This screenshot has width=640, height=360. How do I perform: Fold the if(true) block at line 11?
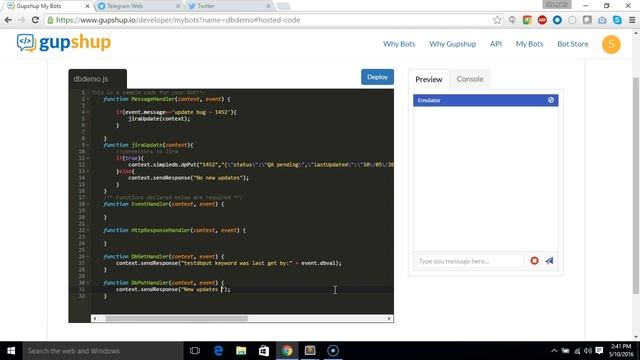pyautogui.click(x=88, y=158)
